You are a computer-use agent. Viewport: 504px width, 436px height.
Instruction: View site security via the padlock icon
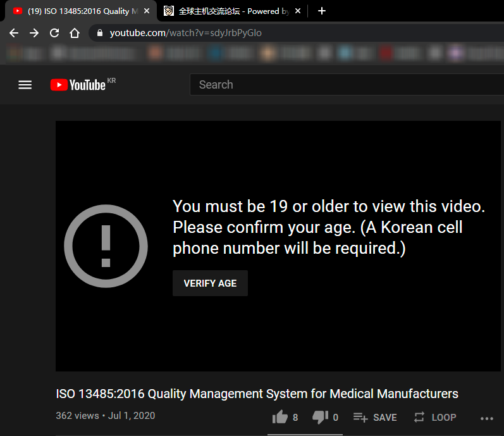(x=100, y=33)
